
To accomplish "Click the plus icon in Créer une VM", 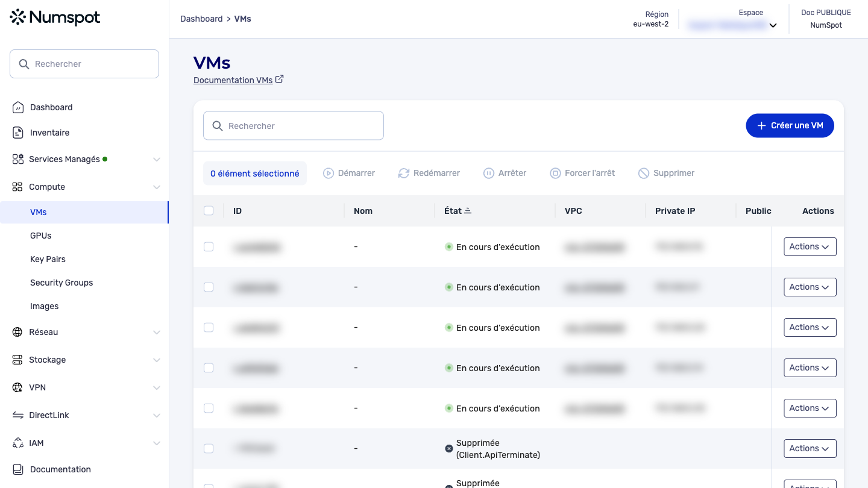I will (761, 126).
